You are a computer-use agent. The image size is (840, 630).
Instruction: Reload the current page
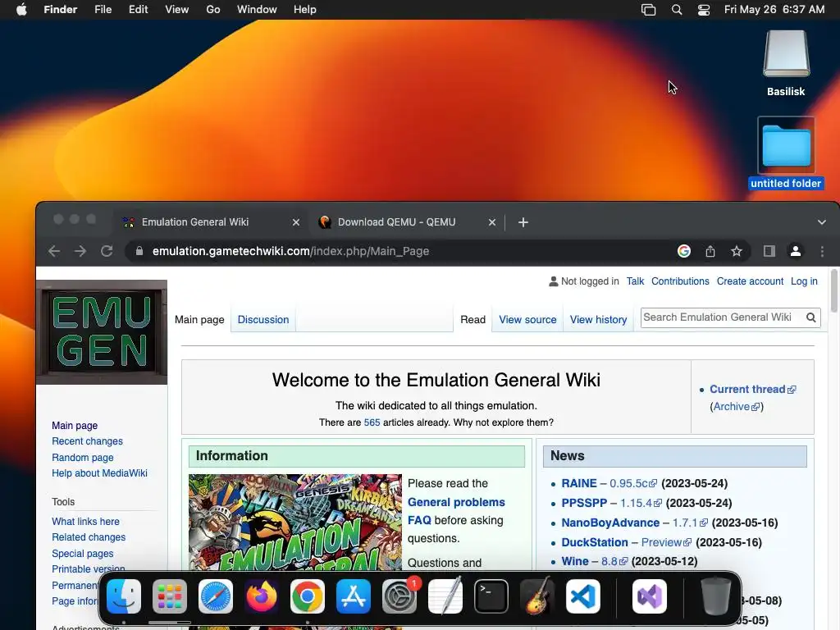(107, 251)
